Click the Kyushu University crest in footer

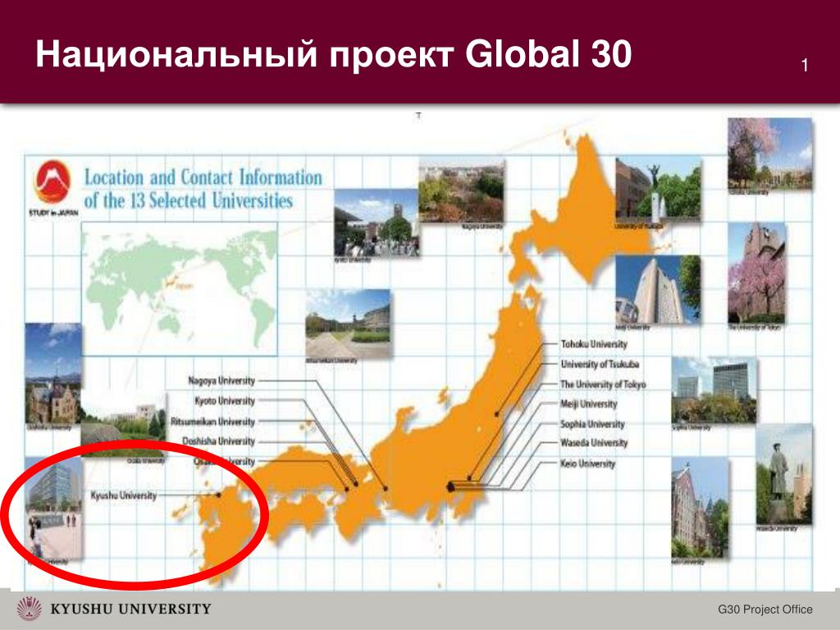point(29,609)
